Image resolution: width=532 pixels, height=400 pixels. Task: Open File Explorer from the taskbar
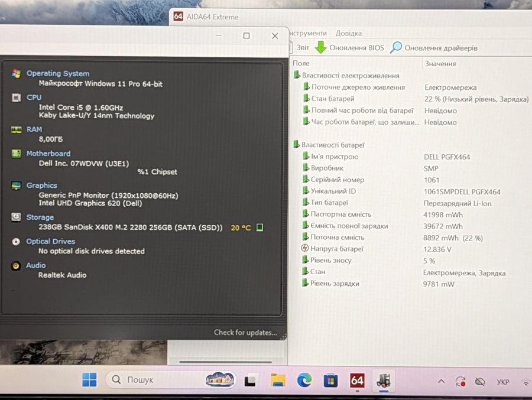[278, 380]
